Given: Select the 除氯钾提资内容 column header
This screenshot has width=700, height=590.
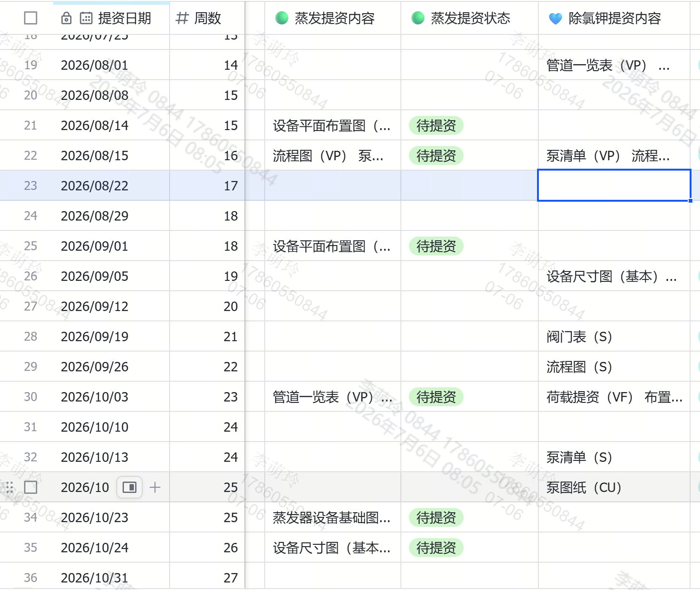Looking at the screenshot, I should [614, 18].
